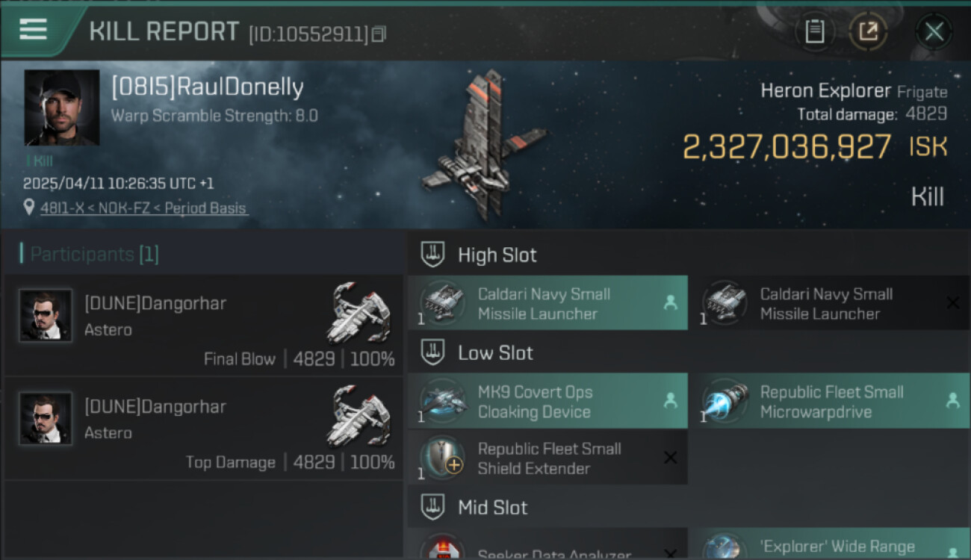
Task: Copy the kill report ID
Action: [379, 34]
